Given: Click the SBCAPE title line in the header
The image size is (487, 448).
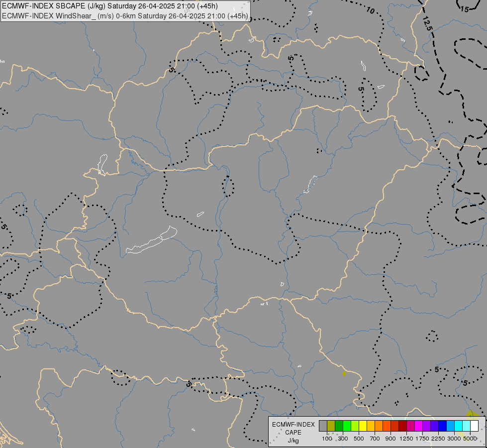Looking at the screenshot, I should pos(109,6).
